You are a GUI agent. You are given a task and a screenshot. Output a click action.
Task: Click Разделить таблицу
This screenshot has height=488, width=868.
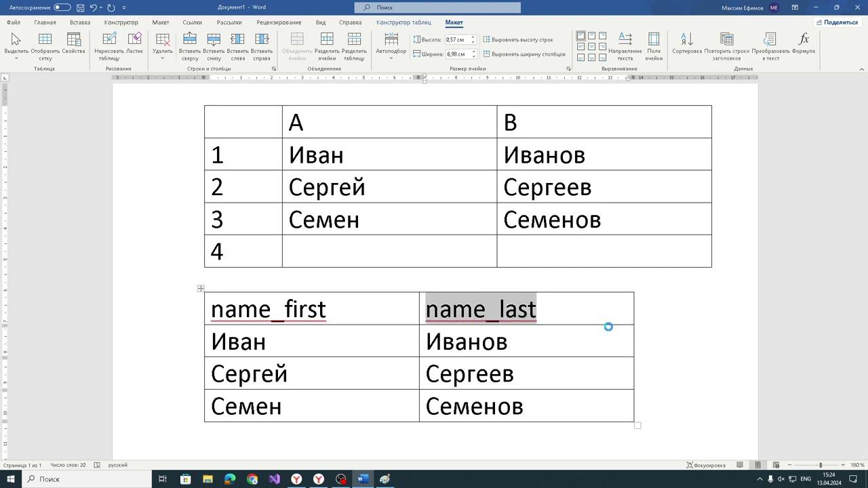click(354, 46)
